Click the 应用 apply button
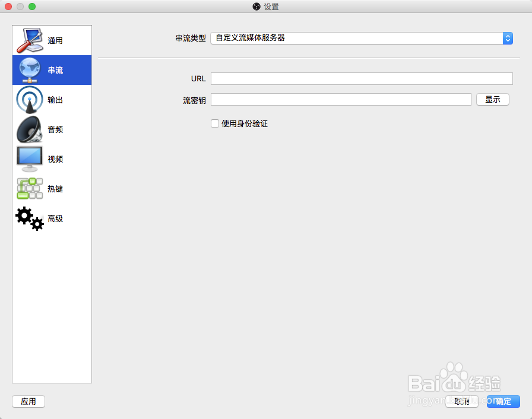This screenshot has height=419, width=532. click(x=28, y=401)
